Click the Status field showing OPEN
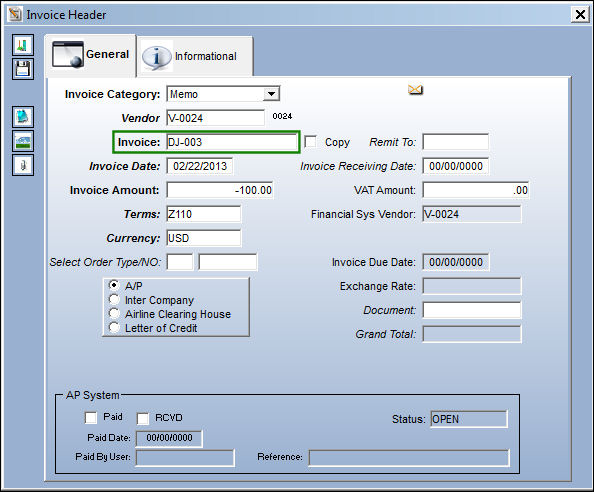 click(x=469, y=419)
